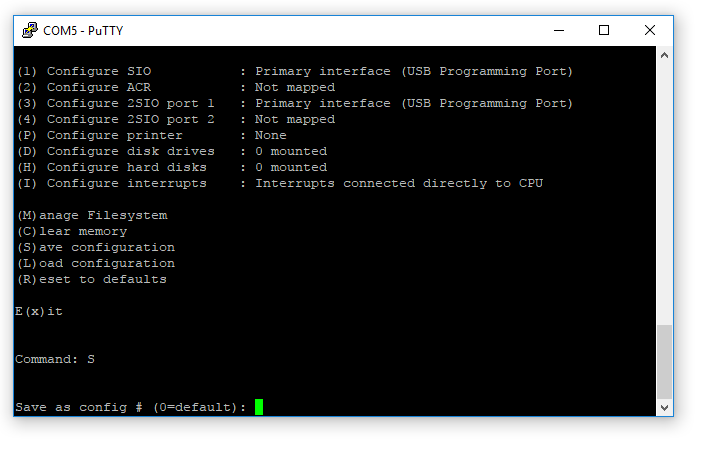The image size is (704, 460).
Task: Click the ACR "Not mapped" value
Action: coord(295,88)
